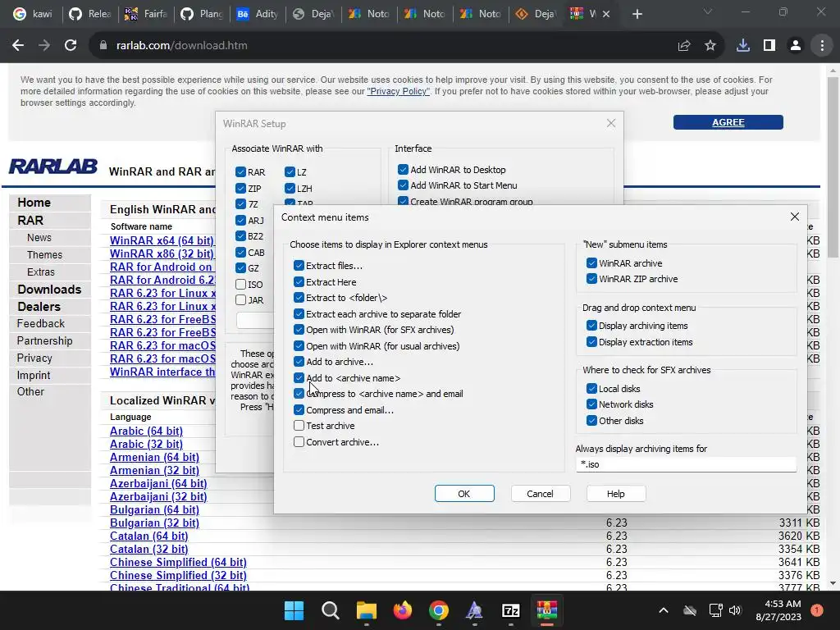Open Help for context menu items
Viewport: 840px width, 630px height.
tap(615, 493)
